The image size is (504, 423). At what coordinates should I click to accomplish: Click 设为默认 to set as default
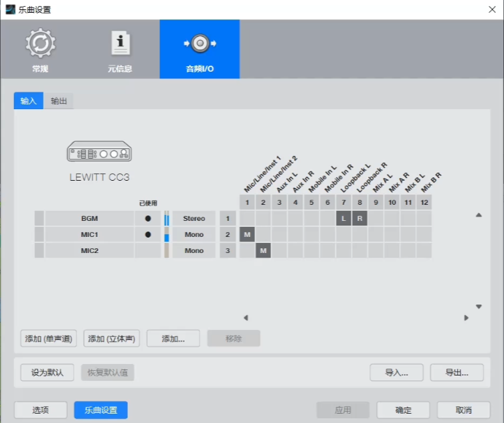coord(48,373)
